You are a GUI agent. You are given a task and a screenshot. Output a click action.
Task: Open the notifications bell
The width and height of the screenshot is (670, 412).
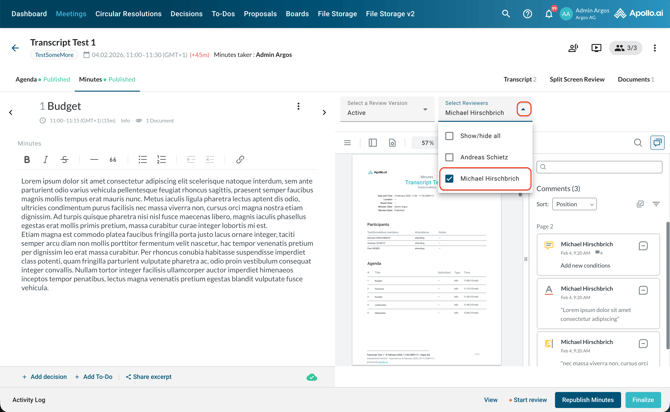pyautogui.click(x=548, y=14)
